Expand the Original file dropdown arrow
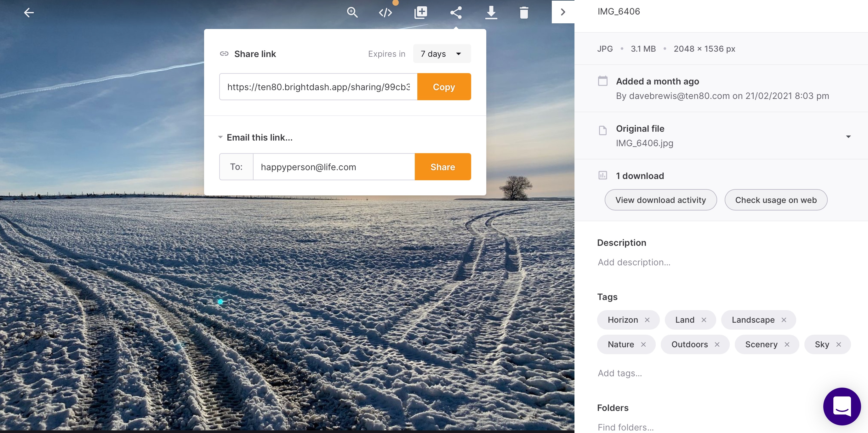 tap(848, 136)
